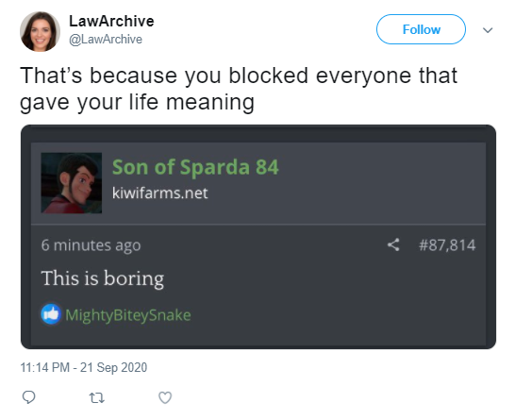
Task: Click the reply speech bubble icon
Action: 28,397
